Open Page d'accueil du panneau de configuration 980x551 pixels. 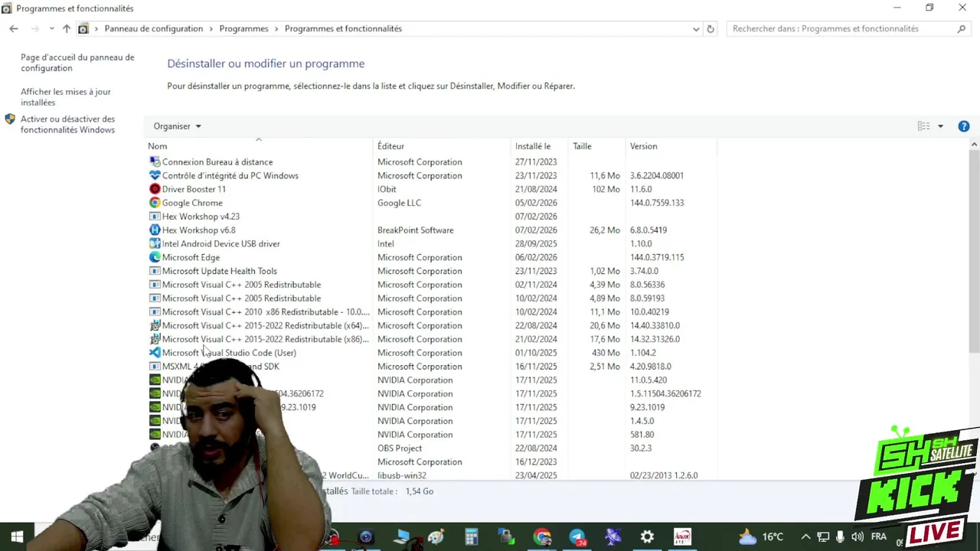[x=77, y=63]
